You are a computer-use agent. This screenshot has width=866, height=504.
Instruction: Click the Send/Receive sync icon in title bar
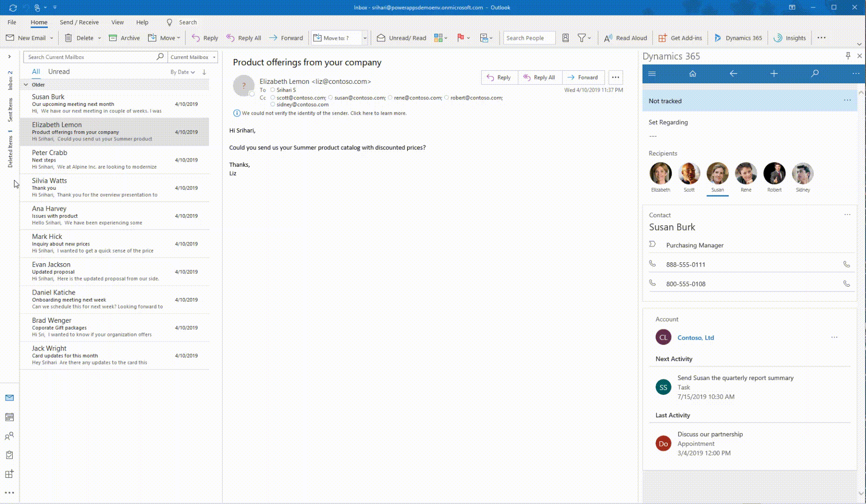tap(13, 7)
